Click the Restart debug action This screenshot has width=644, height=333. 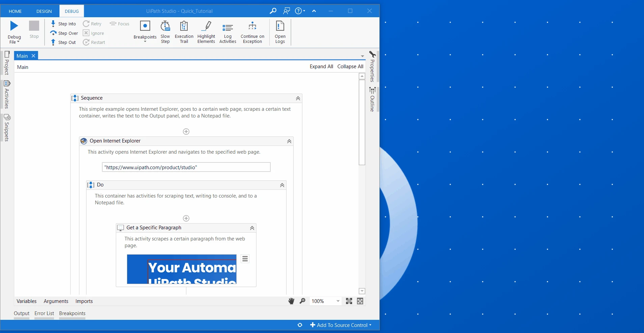(94, 42)
